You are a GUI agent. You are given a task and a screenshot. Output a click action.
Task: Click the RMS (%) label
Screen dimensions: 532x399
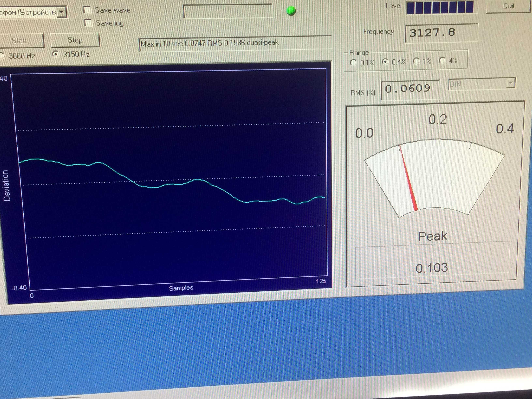point(363,93)
